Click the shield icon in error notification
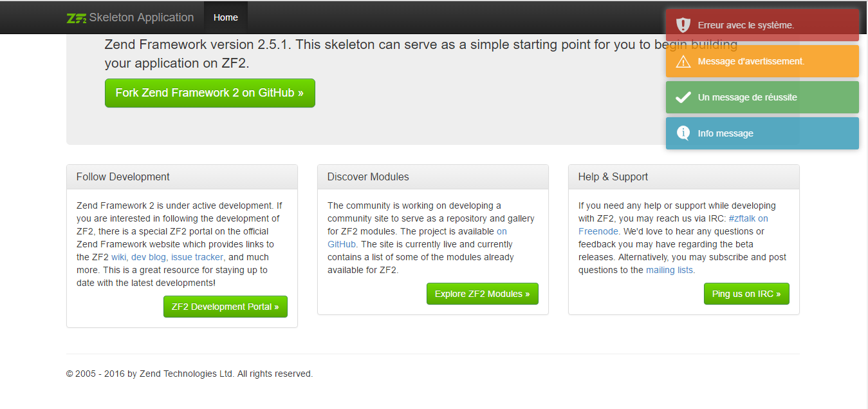Viewport: 868px width, 409px height. pos(683,25)
